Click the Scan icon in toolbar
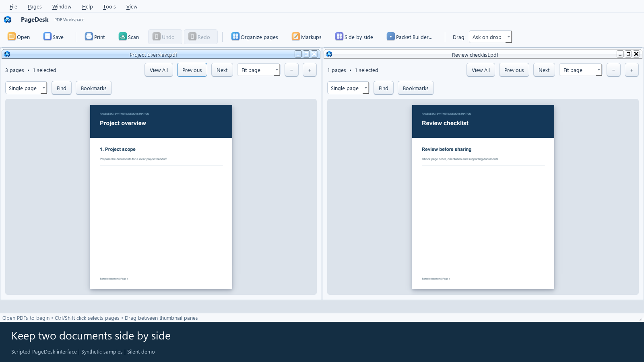The image size is (644, 362). pos(123,37)
